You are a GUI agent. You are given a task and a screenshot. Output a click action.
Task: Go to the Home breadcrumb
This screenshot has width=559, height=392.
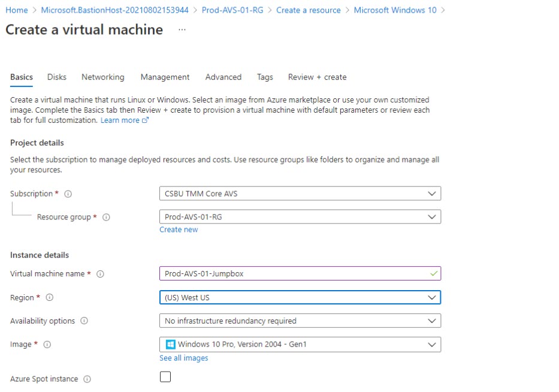coord(16,10)
